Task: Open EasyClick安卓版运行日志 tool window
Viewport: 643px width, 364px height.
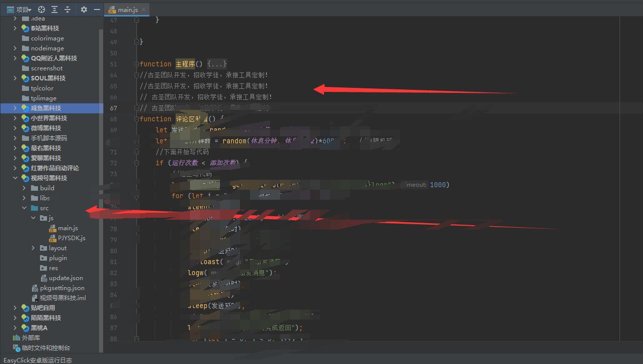Action: (x=37, y=360)
